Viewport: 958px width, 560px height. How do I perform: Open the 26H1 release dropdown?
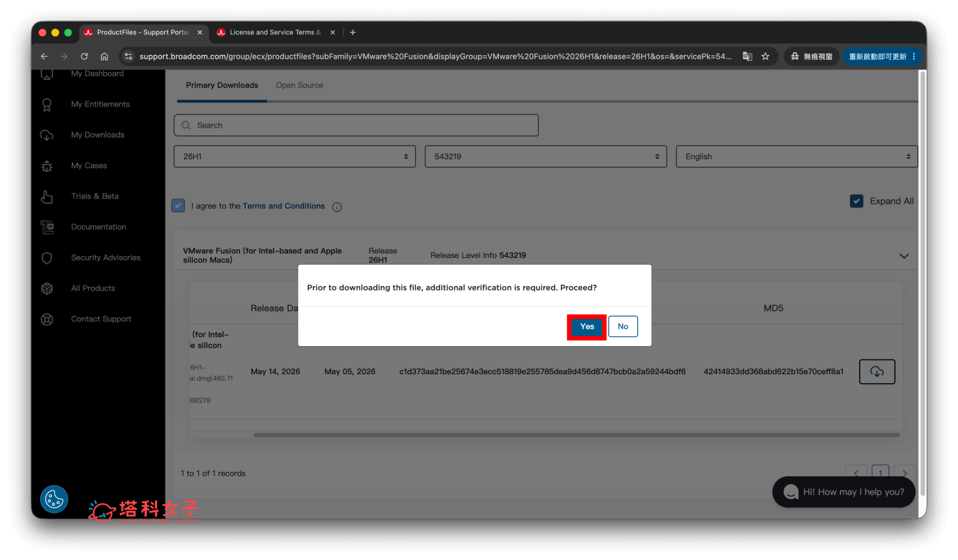294,156
